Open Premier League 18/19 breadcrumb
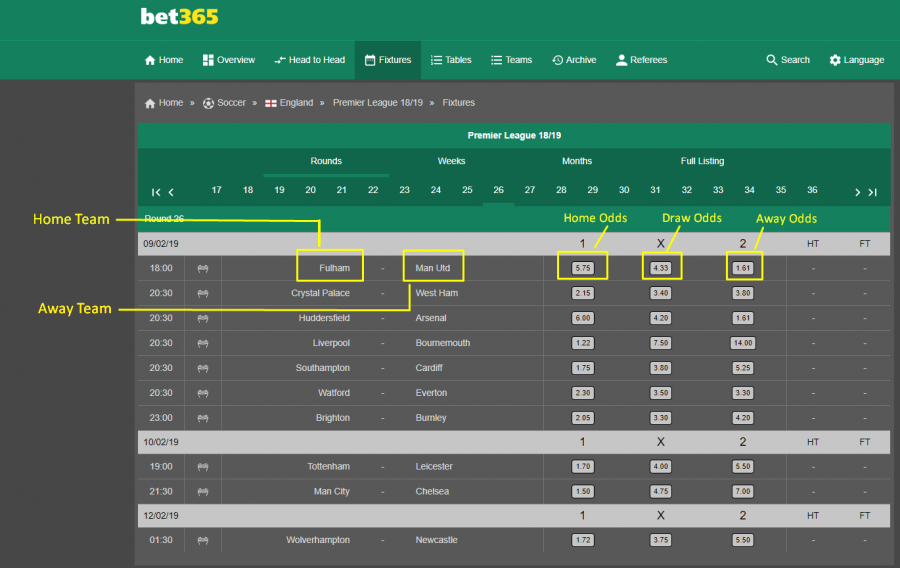Image resolution: width=900 pixels, height=568 pixels. click(378, 103)
